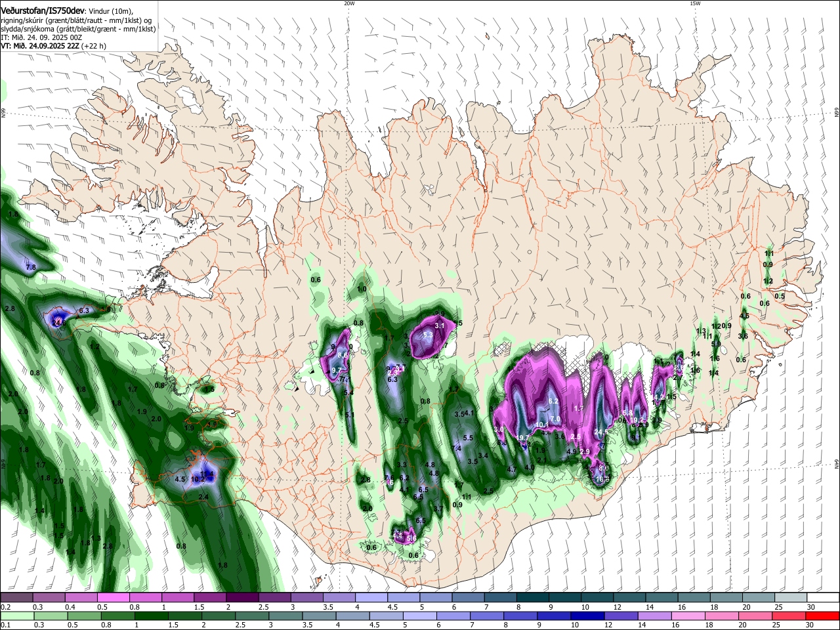Click the 7.0 map value on the glacier
The width and height of the screenshot is (840, 630).
point(555,419)
